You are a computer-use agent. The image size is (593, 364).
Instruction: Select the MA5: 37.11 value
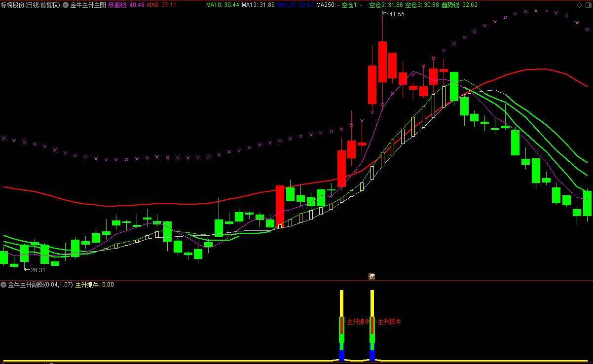(x=162, y=5)
